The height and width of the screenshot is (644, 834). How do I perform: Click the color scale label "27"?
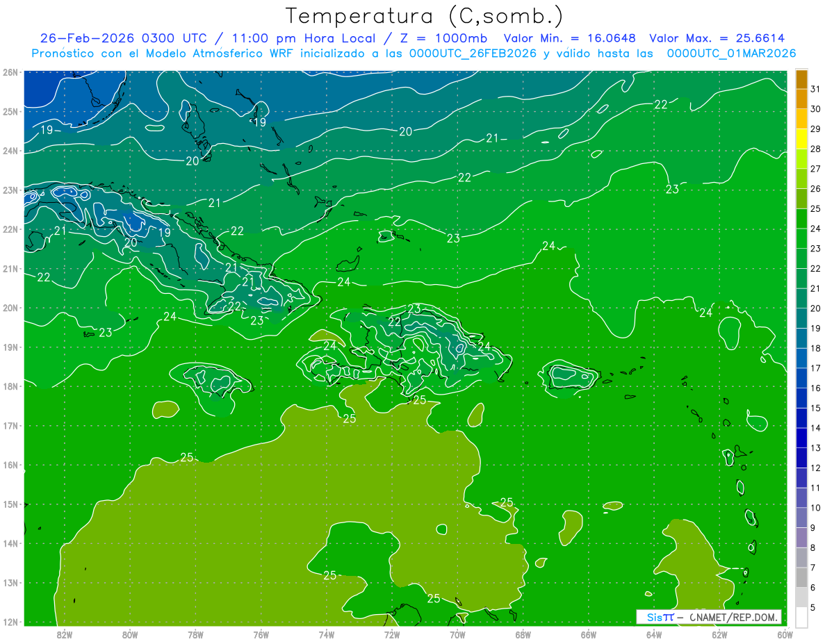click(815, 169)
